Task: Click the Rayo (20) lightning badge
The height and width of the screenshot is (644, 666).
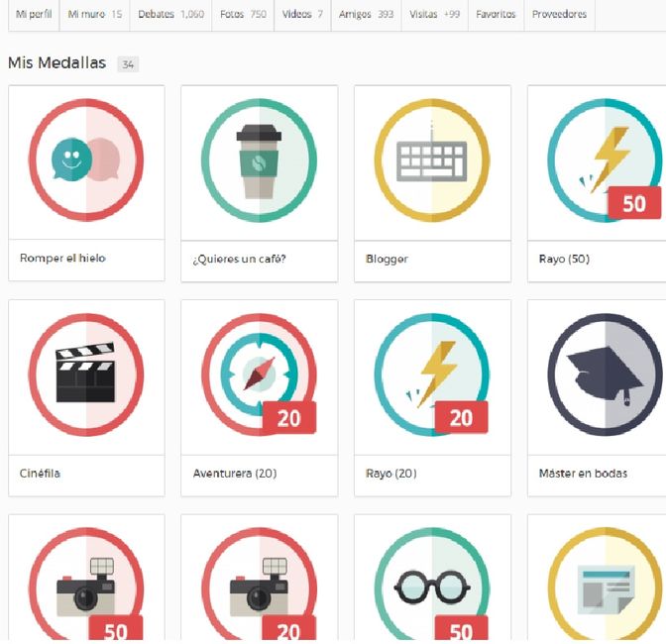Action: (x=432, y=375)
